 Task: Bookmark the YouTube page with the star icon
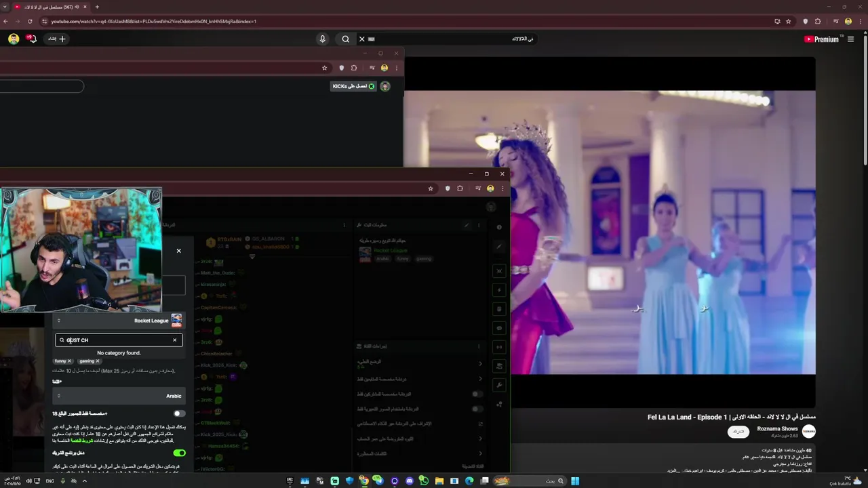(x=788, y=21)
